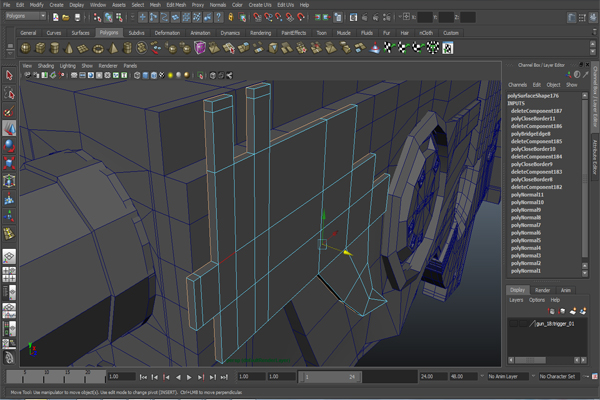Create a polygon cone from shelf
This screenshot has width=600, height=400.
click(x=69, y=48)
